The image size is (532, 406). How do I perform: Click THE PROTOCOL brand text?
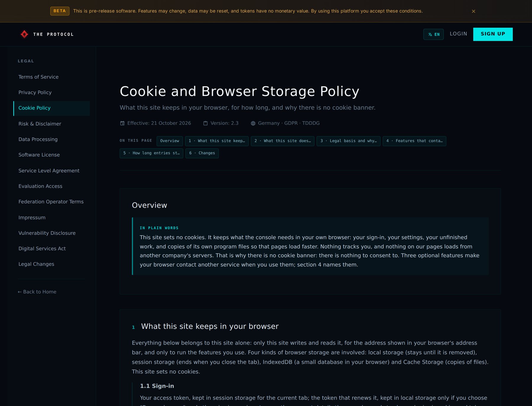[x=53, y=34]
